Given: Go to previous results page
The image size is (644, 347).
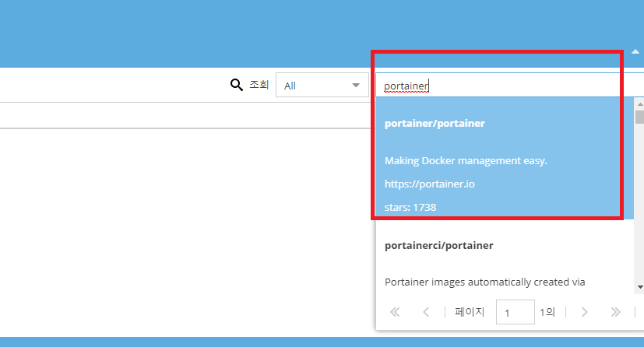Looking at the screenshot, I should pyautogui.click(x=426, y=312).
